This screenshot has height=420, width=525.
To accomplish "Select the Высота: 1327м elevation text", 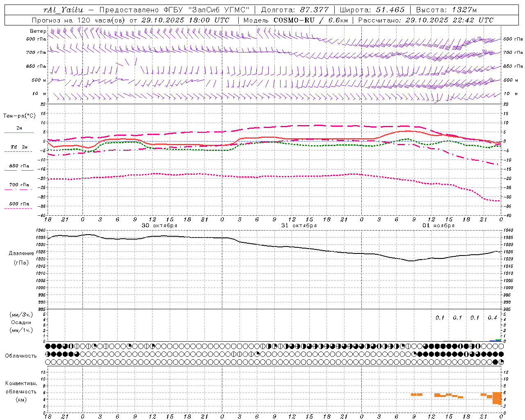I will point(446,10).
